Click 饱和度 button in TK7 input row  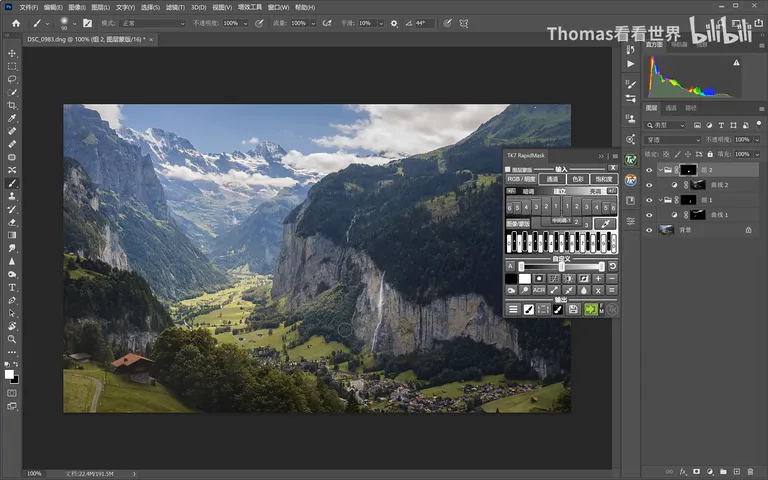tap(604, 179)
